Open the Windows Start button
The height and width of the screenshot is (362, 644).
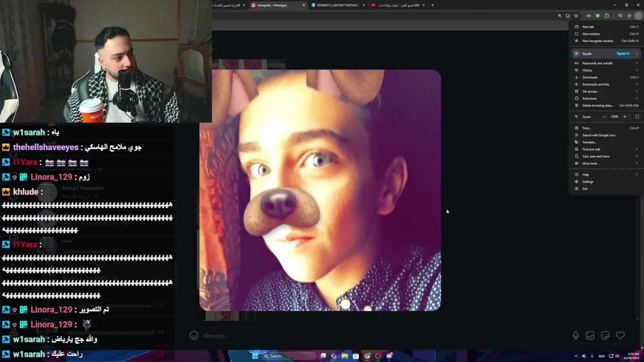[255, 356]
